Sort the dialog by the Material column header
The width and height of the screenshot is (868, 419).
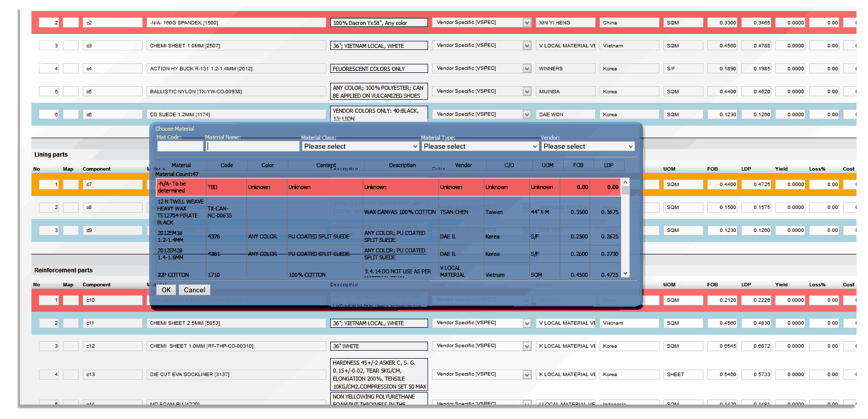click(181, 165)
